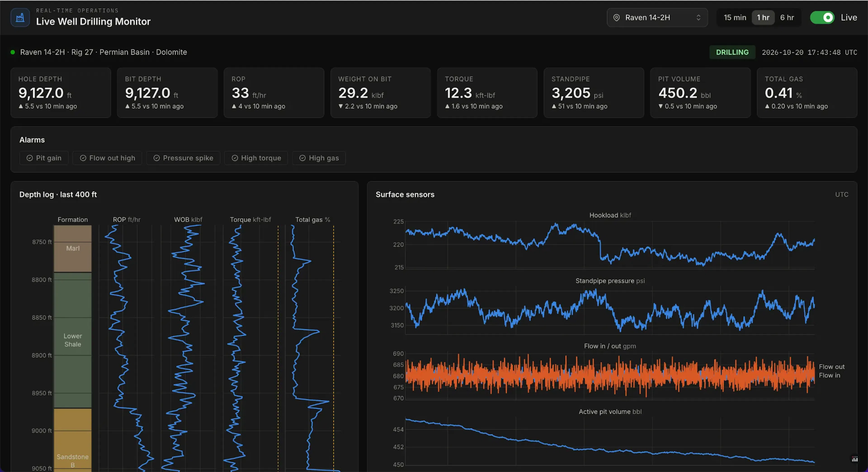Select the 6 hr time range
The width and height of the screenshot is (868, 472).
coord(787,18)
